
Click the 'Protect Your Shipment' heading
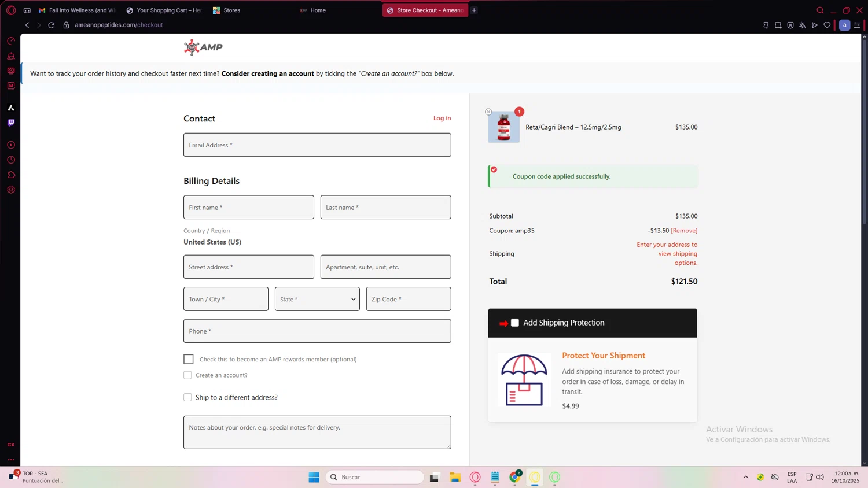pos(604,356)
